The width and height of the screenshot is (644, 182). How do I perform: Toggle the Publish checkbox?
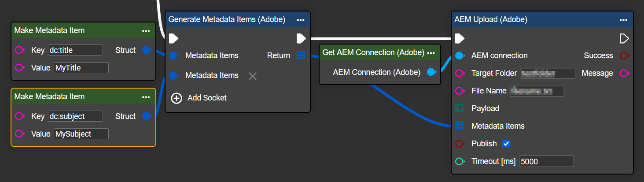coord(506,144)
